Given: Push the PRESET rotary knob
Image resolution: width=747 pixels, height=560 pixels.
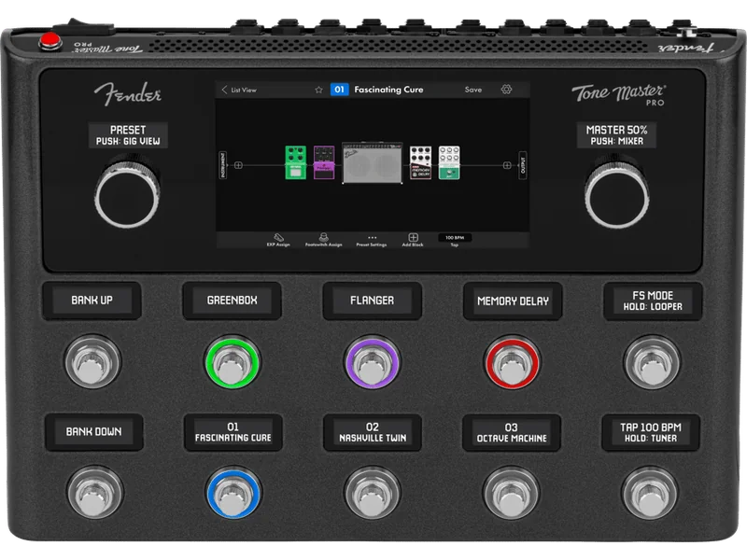Looking at the screenshot, I should [x=127, y=196].
